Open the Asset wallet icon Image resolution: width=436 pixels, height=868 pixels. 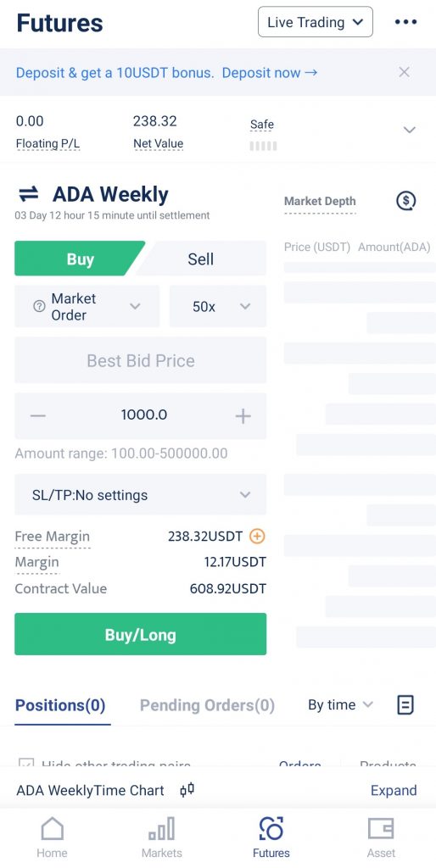point(381,829)
